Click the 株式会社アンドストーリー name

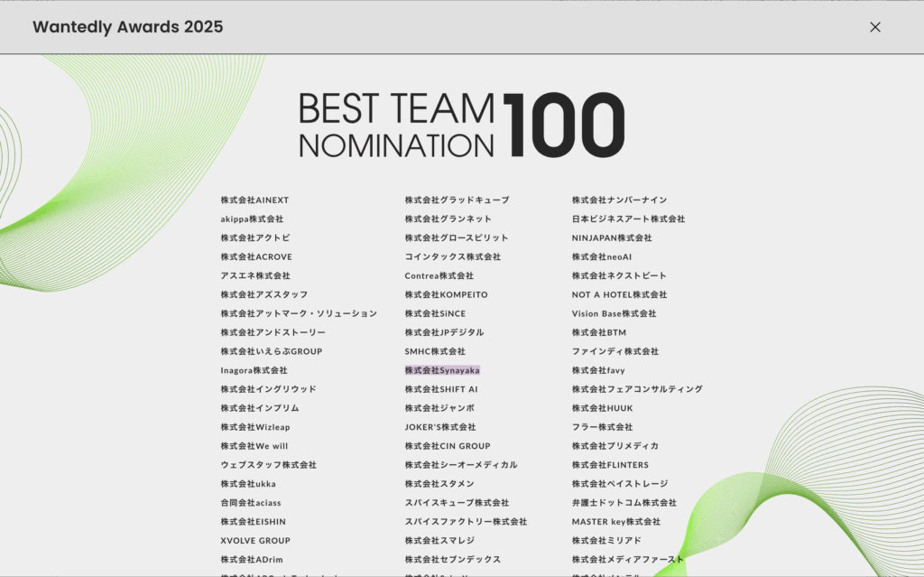pyautogui.click(x=273, y=332)
